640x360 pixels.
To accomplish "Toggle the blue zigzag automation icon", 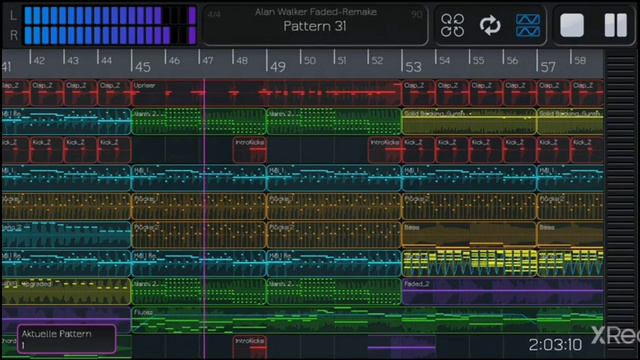I will [528, 25].
